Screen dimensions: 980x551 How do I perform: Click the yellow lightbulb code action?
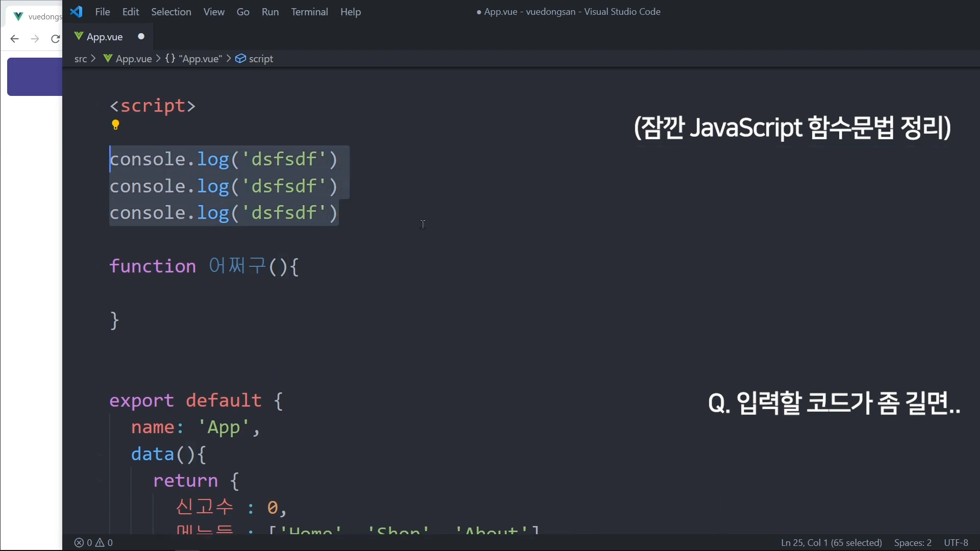115,124
